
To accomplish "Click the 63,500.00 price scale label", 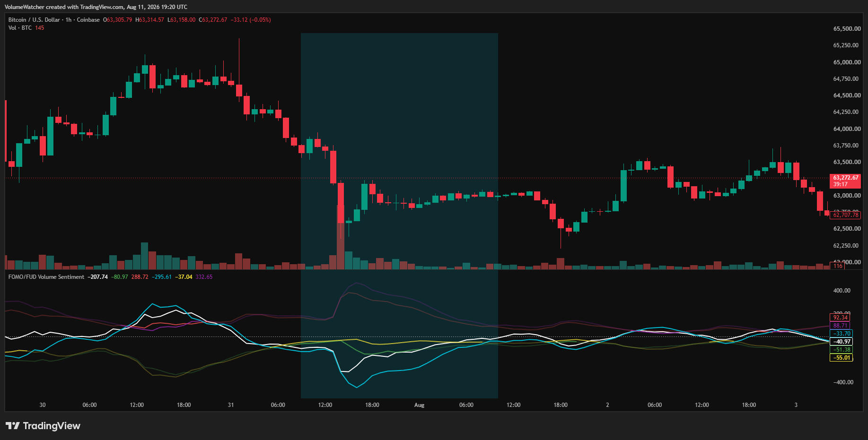I will click(847, 162).
